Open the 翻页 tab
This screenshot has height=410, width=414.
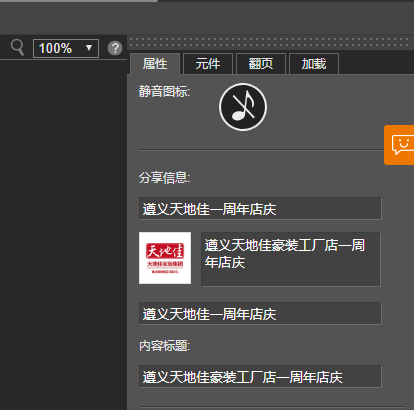pyautogui.click(x=261, y=64)
